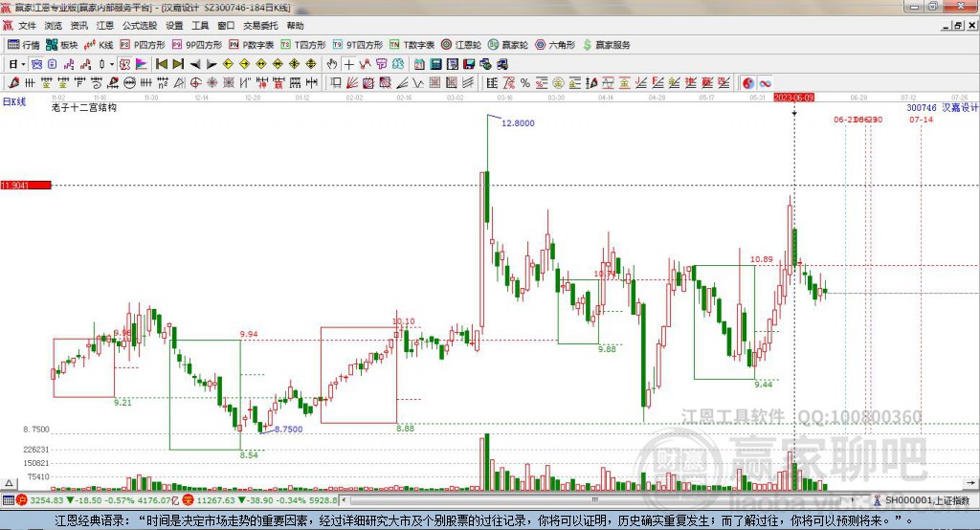
Task: Open the 窗口 menu
Action: click(226, 26)
